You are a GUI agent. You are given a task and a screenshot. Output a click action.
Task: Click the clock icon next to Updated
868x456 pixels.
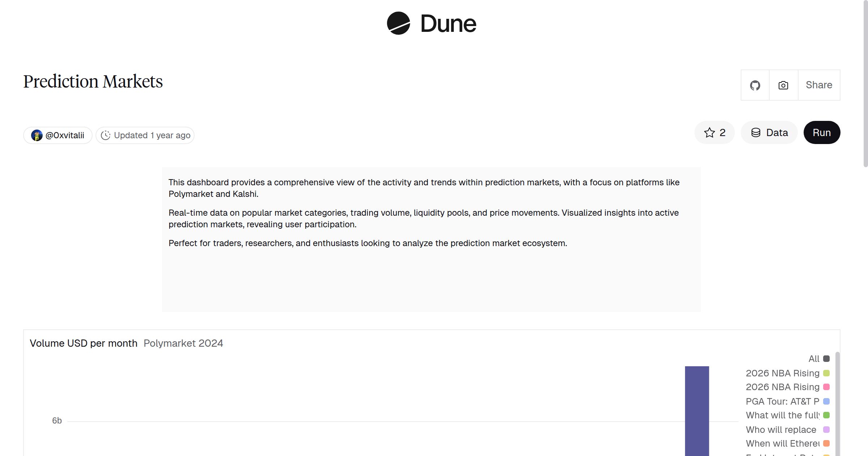coord(106,135)
